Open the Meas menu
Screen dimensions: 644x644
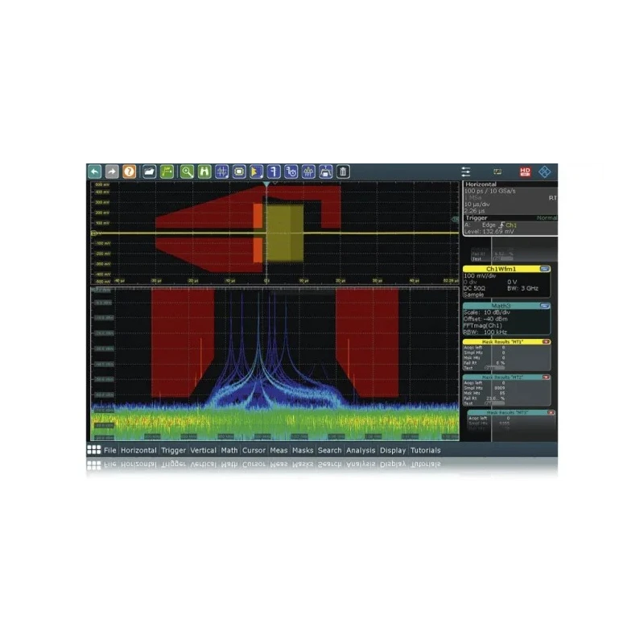coord(279,450)
